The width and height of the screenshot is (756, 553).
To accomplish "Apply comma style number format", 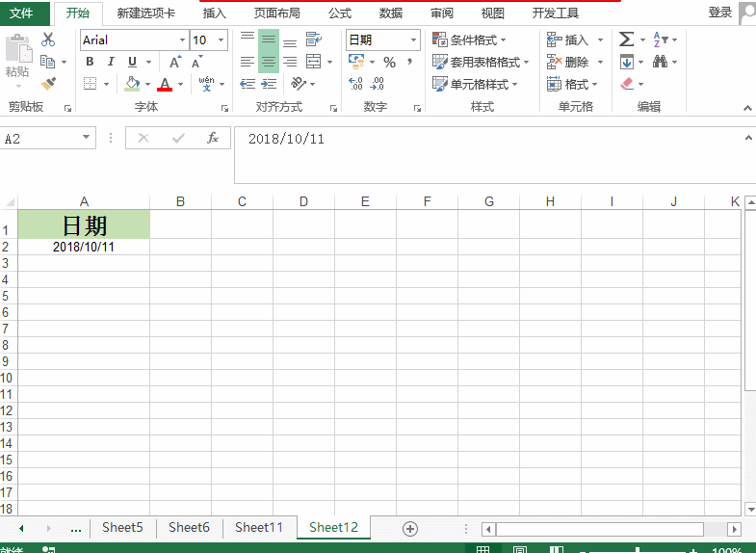I will [x=410, y=62].
